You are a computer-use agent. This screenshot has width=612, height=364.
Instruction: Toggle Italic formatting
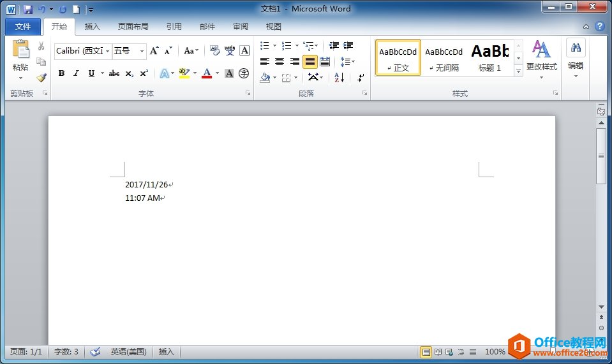click(x=76, y=74)
